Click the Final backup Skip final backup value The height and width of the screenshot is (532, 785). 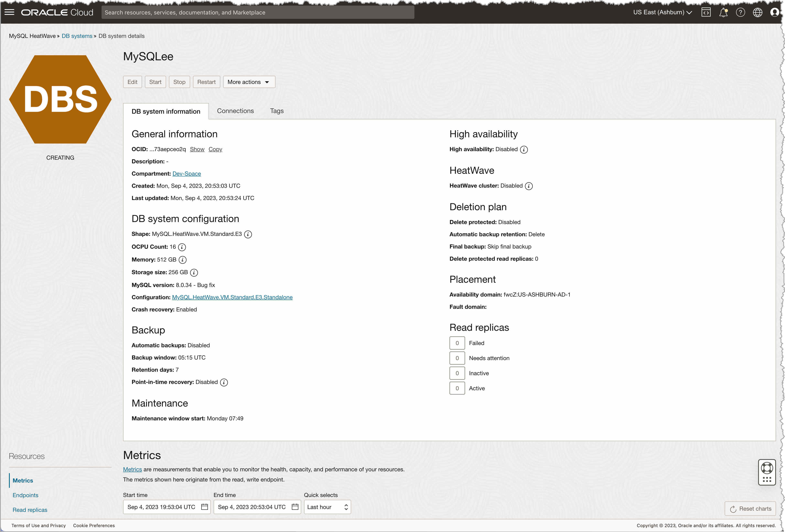[509, 247]
